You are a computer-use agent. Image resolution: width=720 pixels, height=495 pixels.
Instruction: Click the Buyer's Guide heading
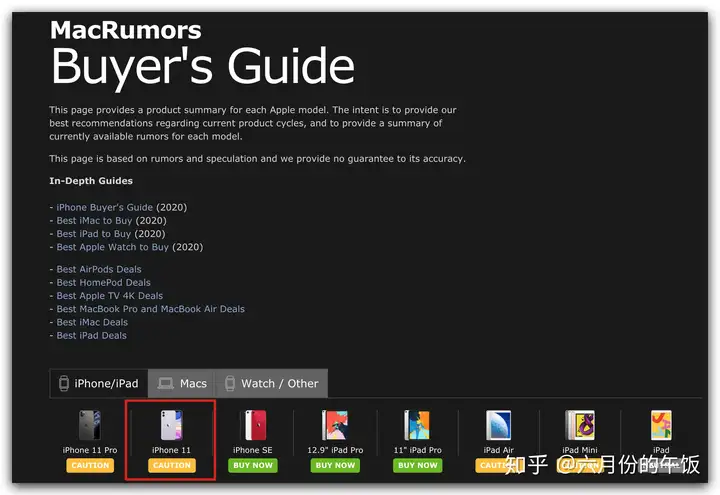pos(202,68)
